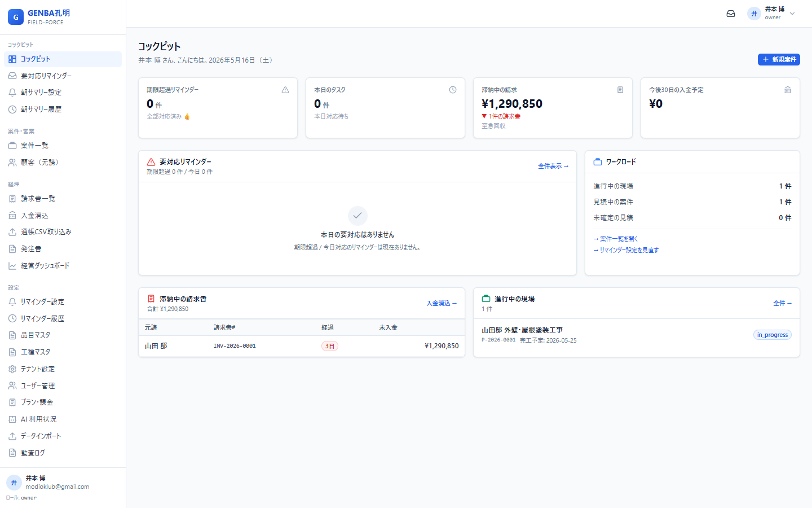The image size is (812, 508).
Task: Open コックピット in the sidebar
Action: coord(63,59)
